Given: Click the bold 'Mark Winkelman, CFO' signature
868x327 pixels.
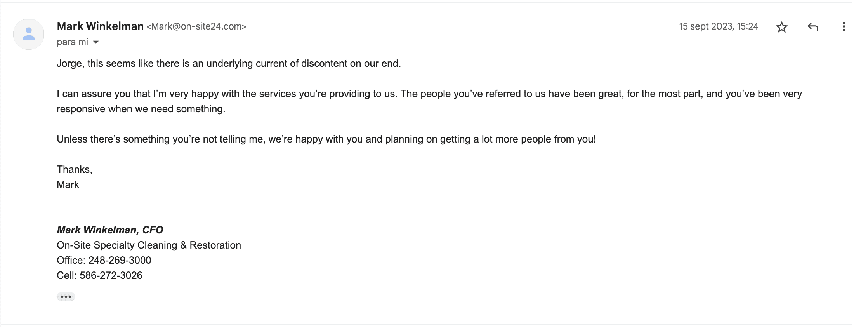Looking at the screenshot, I should pos(110,230).
